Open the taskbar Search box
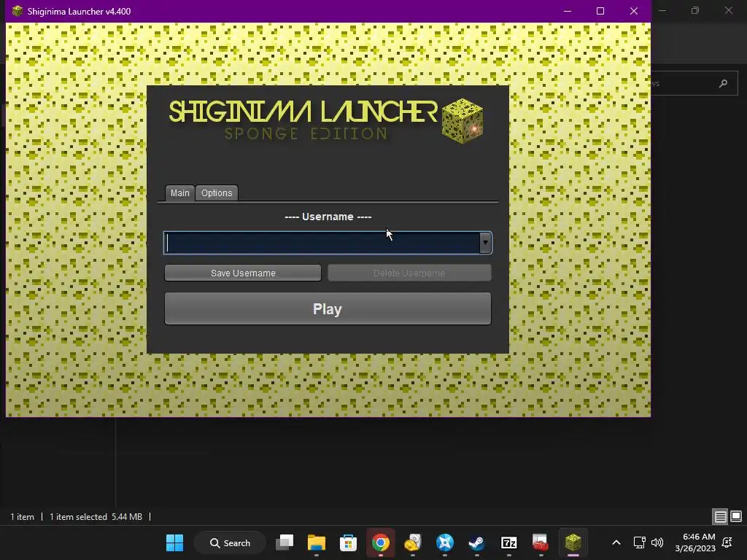Viewport: 747px width, 560px height. (230, 542)
